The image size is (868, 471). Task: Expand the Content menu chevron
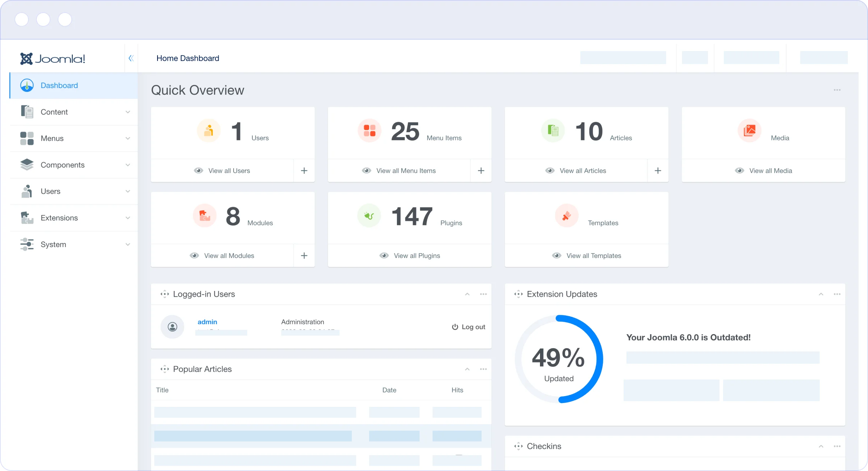pyautogui.click(x=128, y=112)
